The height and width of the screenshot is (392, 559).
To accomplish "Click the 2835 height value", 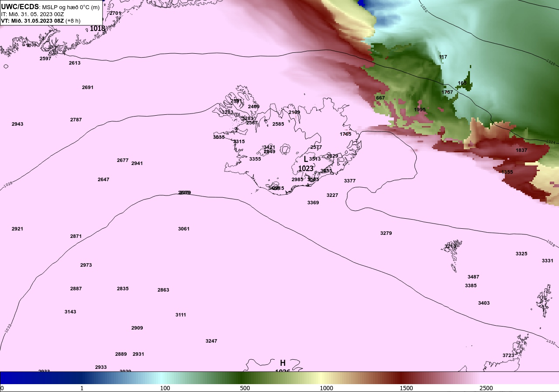I will point(123,289).
